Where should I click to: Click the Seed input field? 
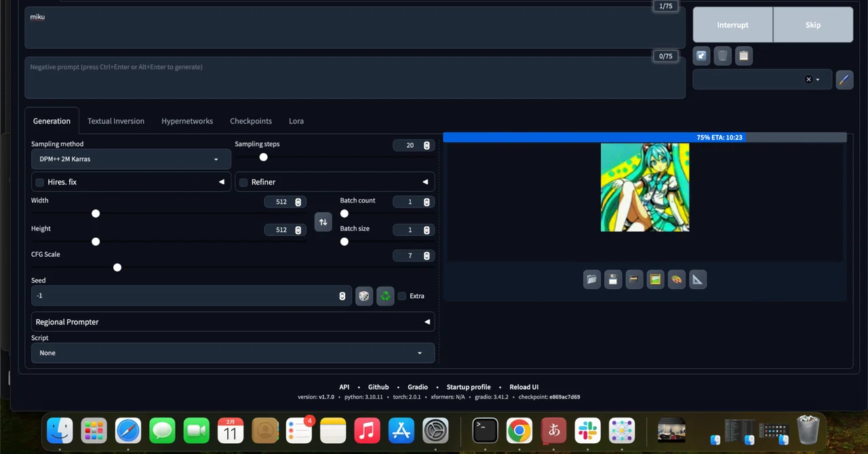191,296
